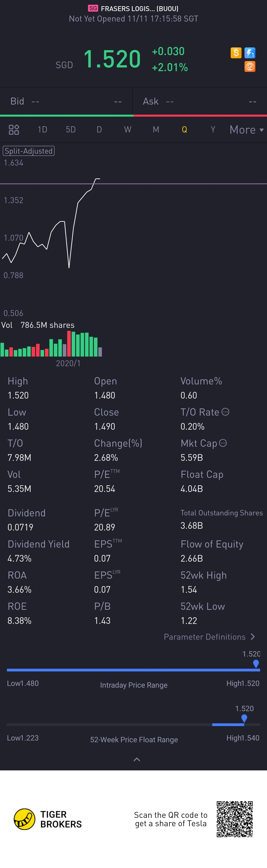Expand Parameter Definitions arrow

pos(253,636)
